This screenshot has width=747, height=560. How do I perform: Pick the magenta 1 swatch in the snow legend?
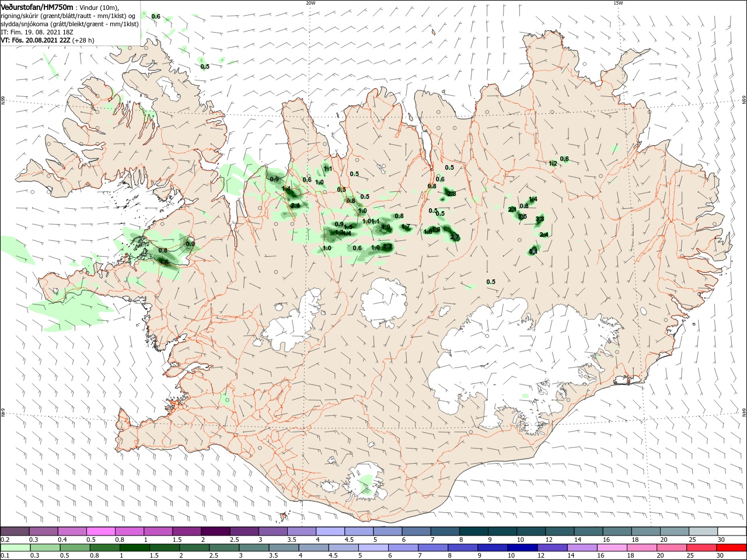click(x=158, y=531)
